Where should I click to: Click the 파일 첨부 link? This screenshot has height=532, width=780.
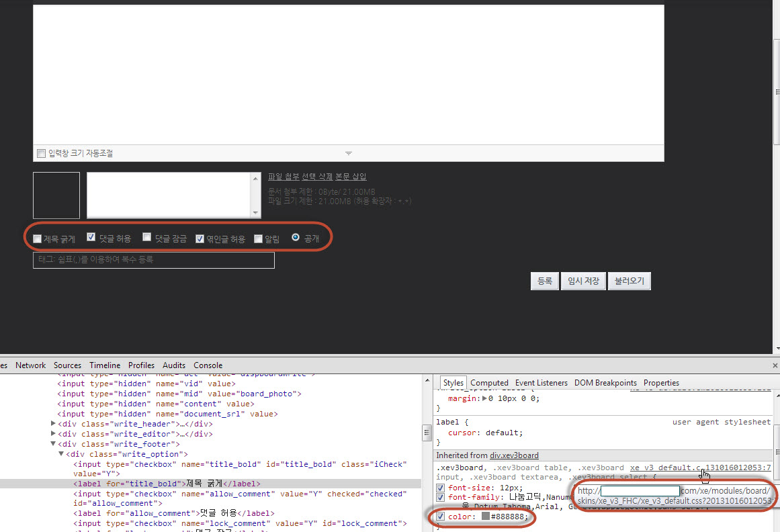[283, 177]
